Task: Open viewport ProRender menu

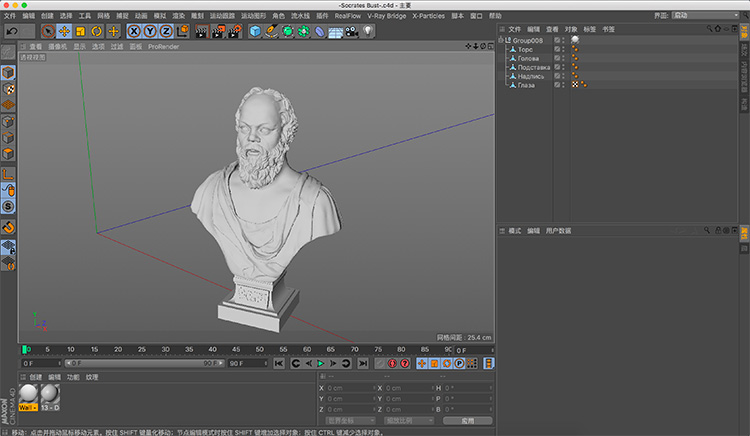Action: 164,46
